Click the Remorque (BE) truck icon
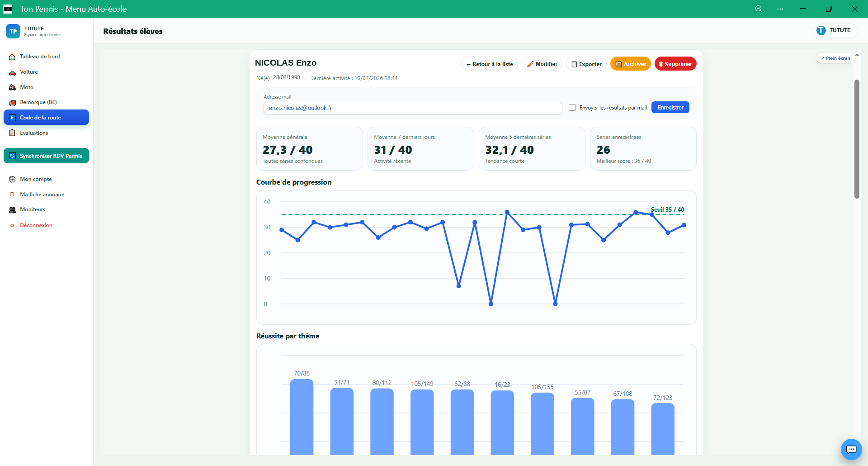Image resolution: width=868 pixels, height=466 pixels. (12, 103)
